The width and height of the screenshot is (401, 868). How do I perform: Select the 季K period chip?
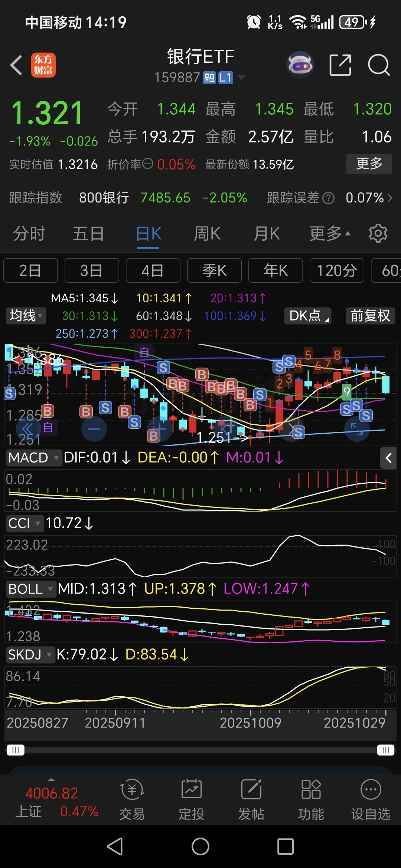[214, 270]
